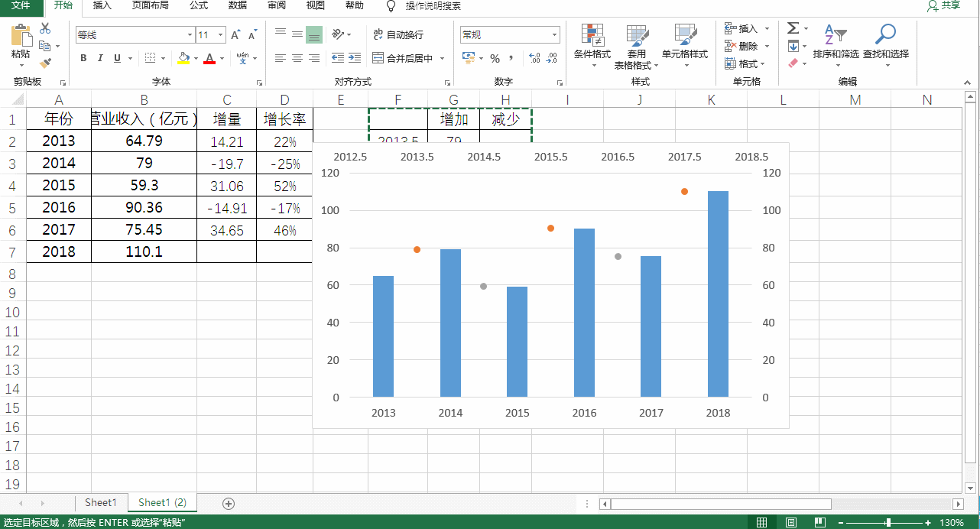Viewport: 980px width, 529px height.
Task: Click the increase font size icon
Action: click(235, 35)
